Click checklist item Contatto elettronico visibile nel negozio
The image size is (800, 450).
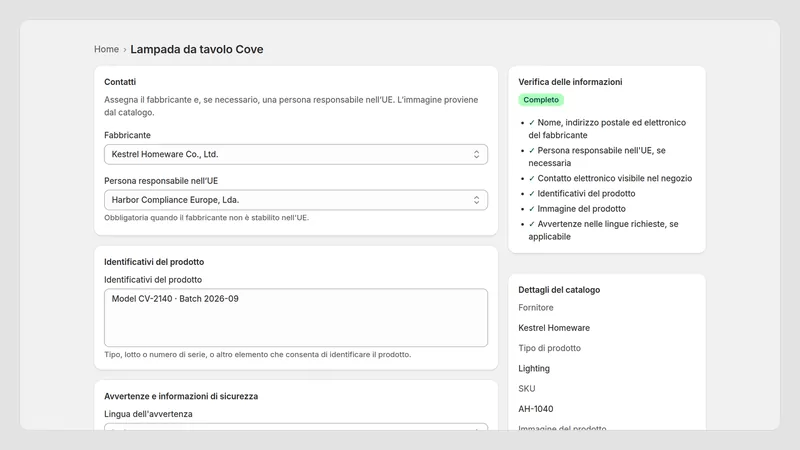pyautogui.click(x=610, y=178)
